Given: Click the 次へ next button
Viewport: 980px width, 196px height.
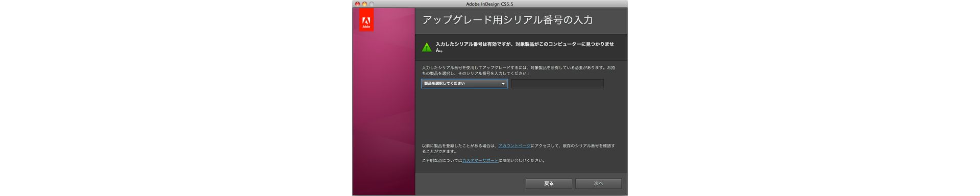Looking at the screenshot, I should click(598, 183).
